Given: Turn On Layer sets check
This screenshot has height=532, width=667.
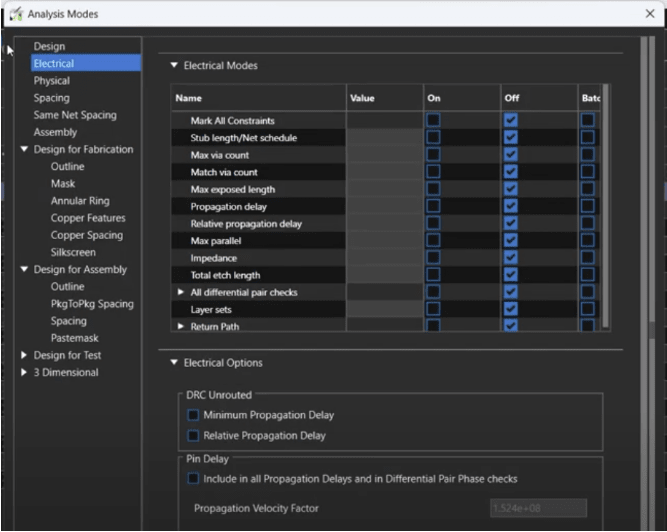Looking at the screenshot, I should pyautogui.click(x=433, y=309).
